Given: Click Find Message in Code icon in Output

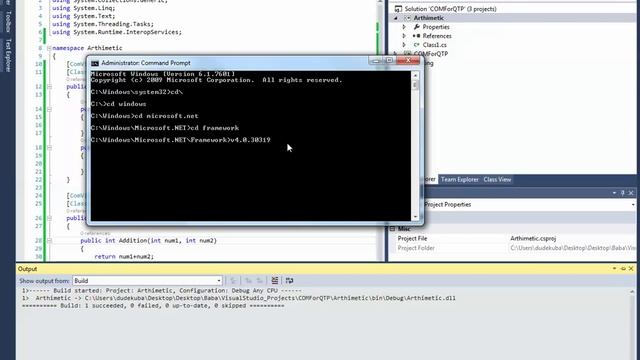Looking at the screenshot, I should click(233, 280).
